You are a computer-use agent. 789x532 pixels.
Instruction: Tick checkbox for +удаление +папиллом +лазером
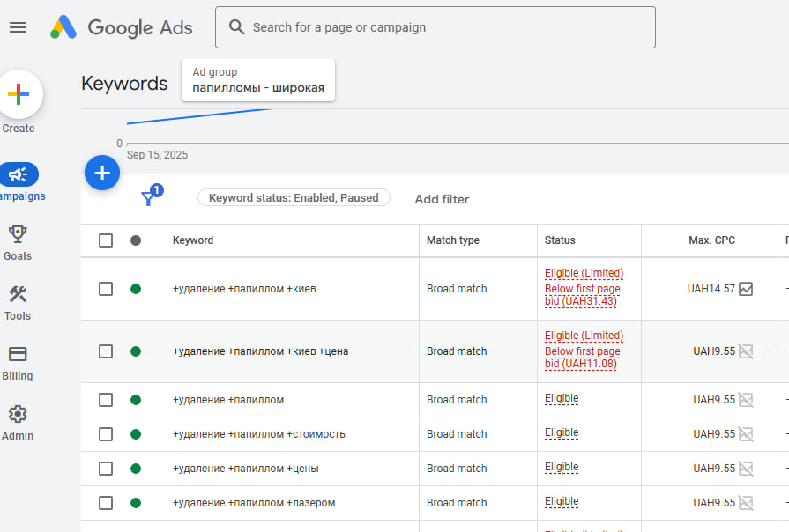(x=106, y=503)
